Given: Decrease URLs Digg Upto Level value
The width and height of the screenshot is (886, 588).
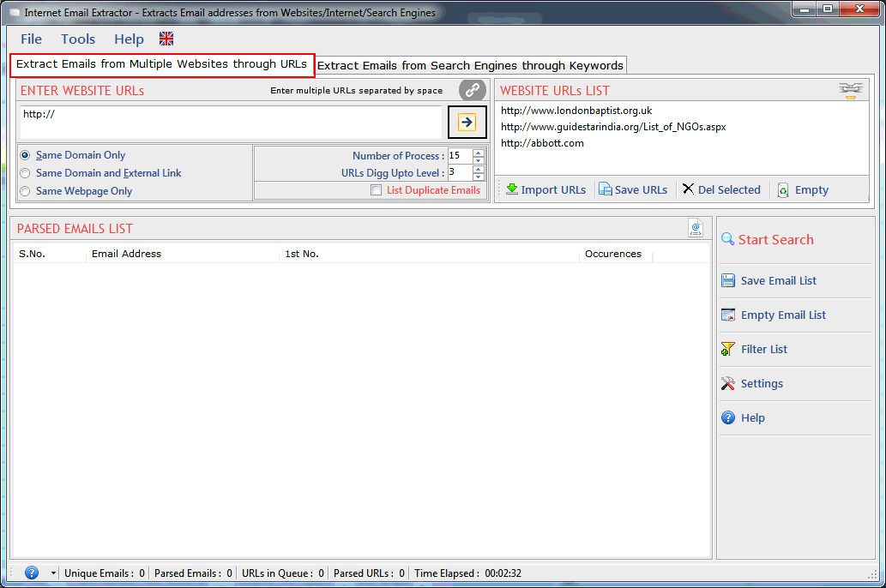Looking at the screenshot, I should click(479, 177).
